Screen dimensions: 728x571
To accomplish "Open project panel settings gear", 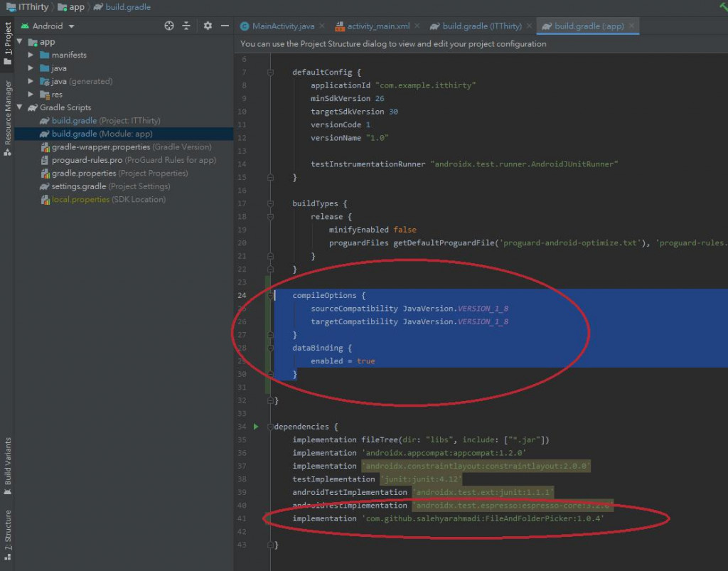I will coord(208,26).
